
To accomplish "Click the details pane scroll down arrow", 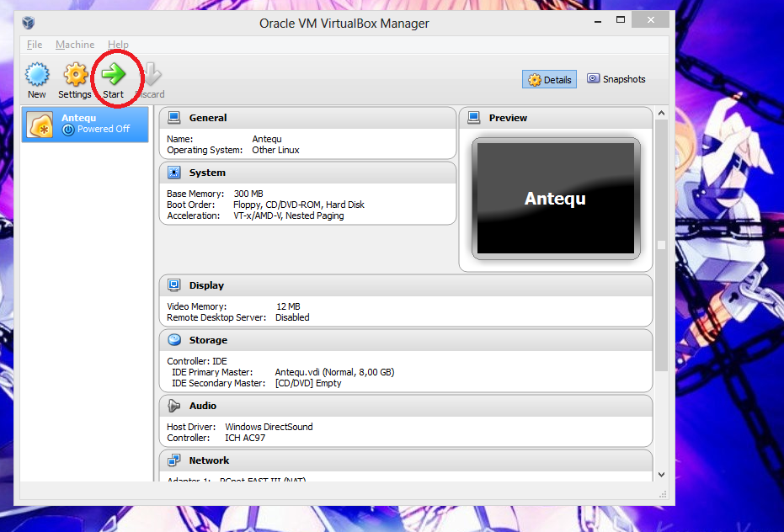I will (x=662, y=475).
